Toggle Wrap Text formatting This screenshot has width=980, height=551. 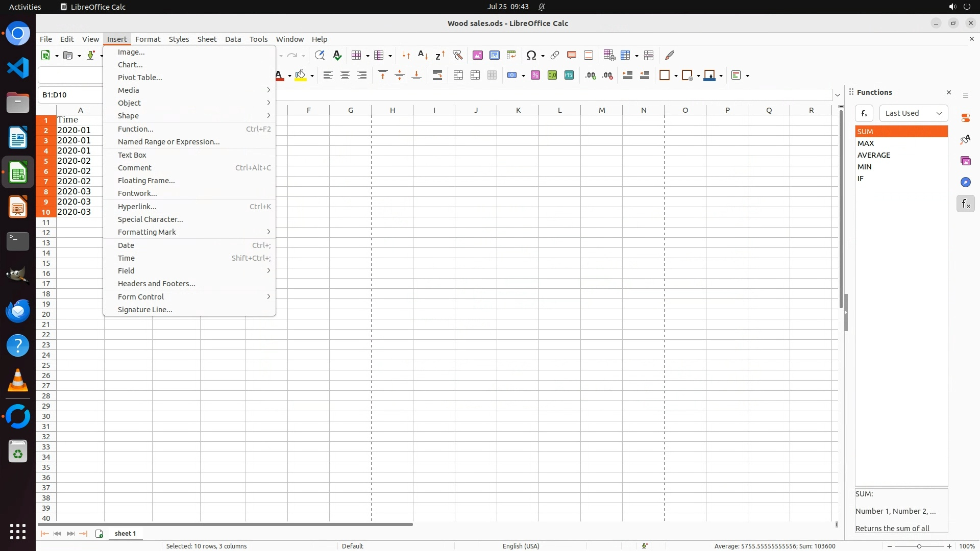[x=437, y=76]
